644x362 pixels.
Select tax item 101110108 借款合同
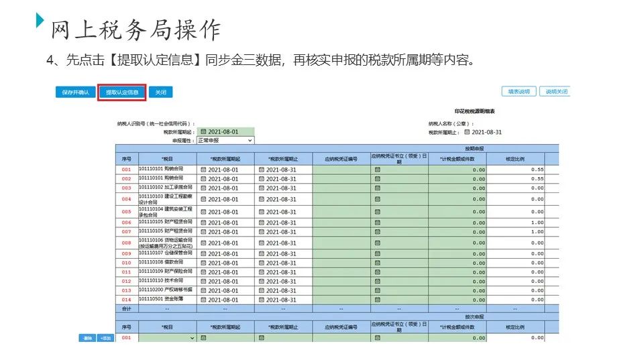[x=161, y=262]
